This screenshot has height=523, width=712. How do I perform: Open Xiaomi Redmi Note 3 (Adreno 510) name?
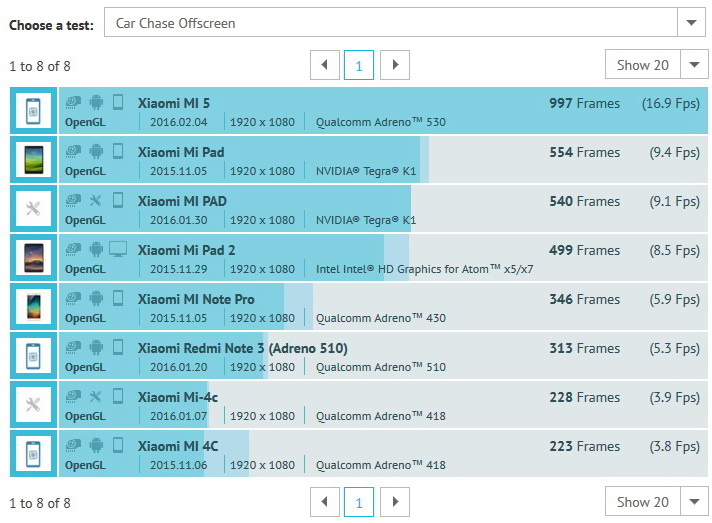click(243, 348)
